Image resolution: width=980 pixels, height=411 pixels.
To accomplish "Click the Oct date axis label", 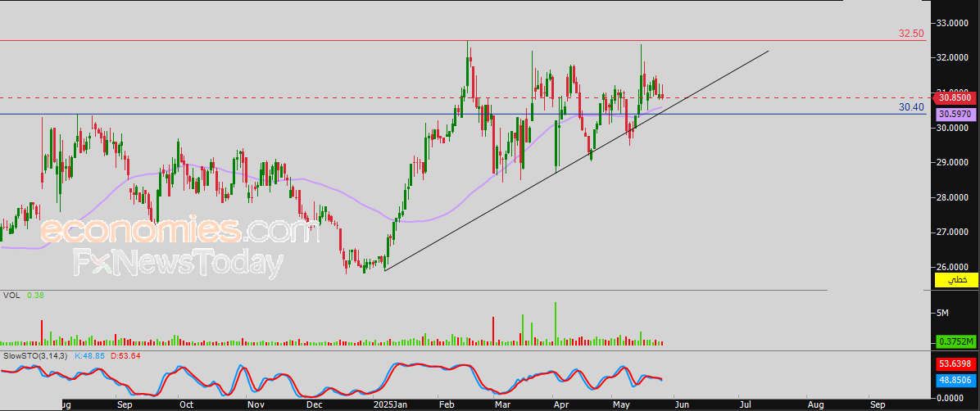I will pos(186,404).
